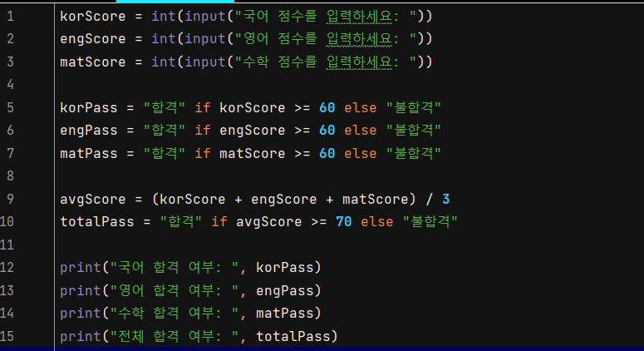Click the divisor 3 on line 9

[x=446, y=200]
